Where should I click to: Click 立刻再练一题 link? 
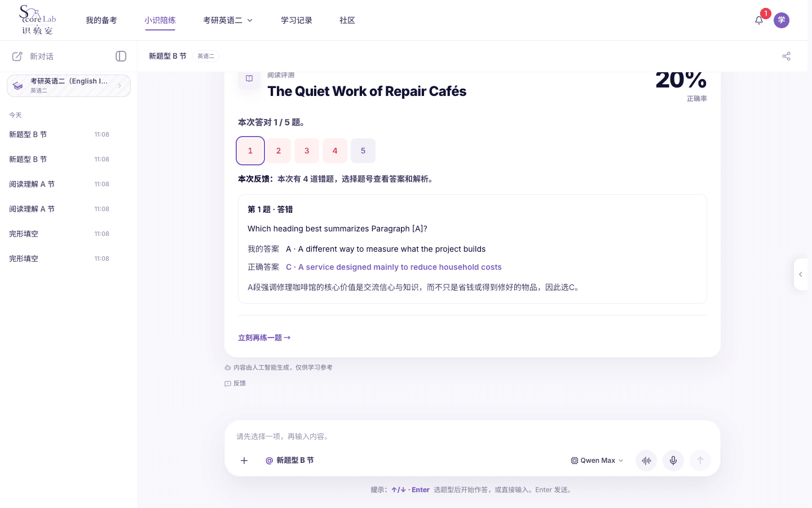tap(264, 338)
